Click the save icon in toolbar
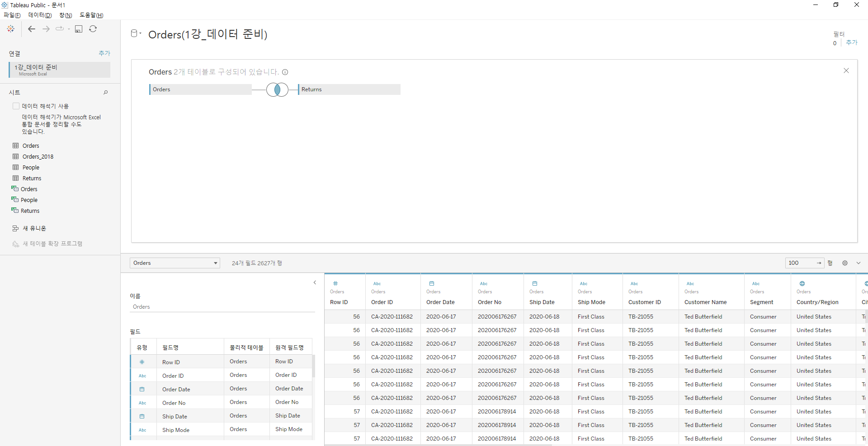The width and height of the screenshot is (868, 446). coord(79,29)
